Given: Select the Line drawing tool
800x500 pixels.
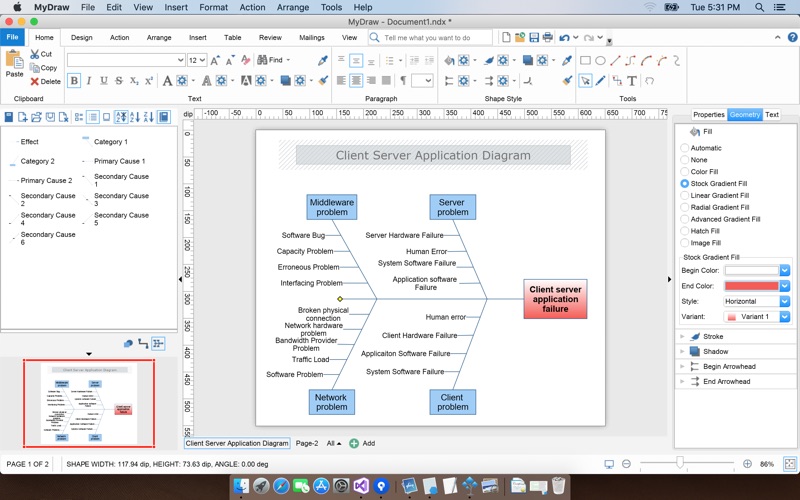Looking at the screenshot, I should coord(615,61).
